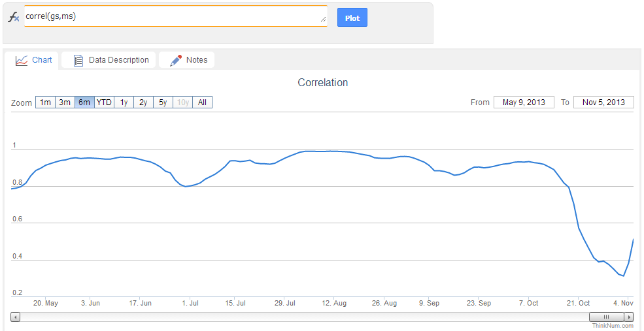Click the chart navigator scrollbar handle
644x331 pixels.
pos(606,317)
